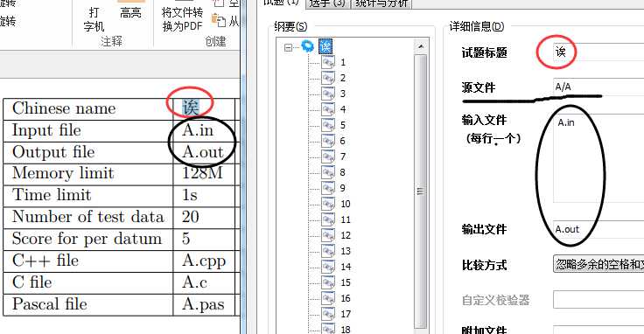
Task: Click the outline scrollbar up arrow
Action: tap(421, 46)
